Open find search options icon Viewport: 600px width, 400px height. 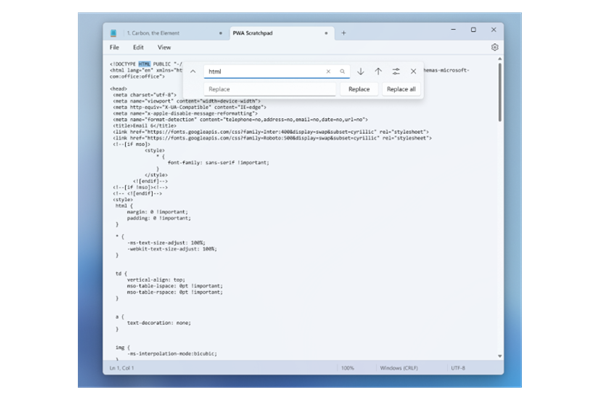pyautogui.click(x=396, y=72)
